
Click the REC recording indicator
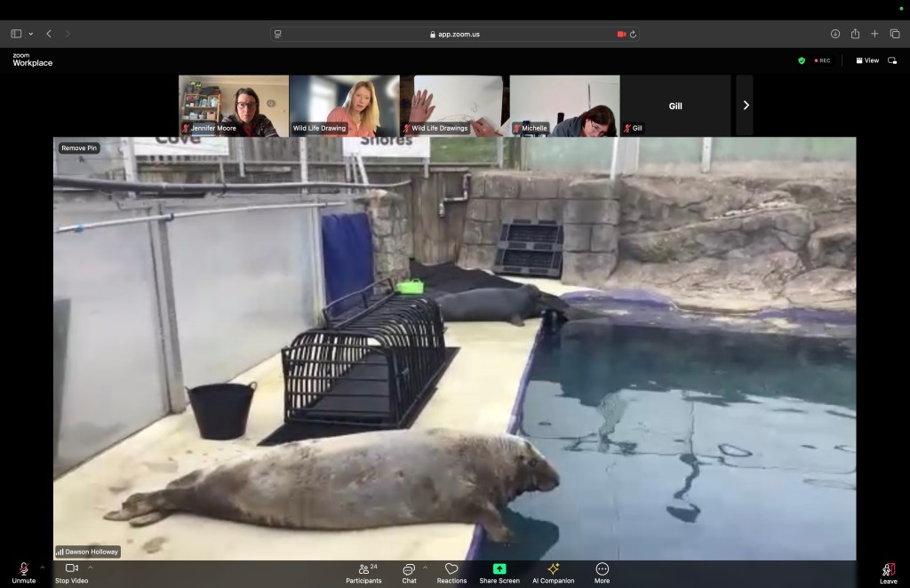pyautogui.click(x=822, y=60)
